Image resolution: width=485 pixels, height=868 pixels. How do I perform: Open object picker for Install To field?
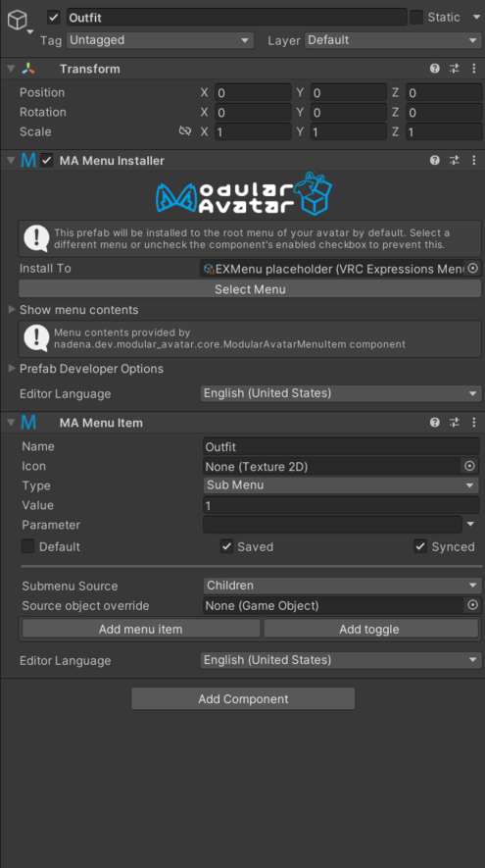(473, 269)
